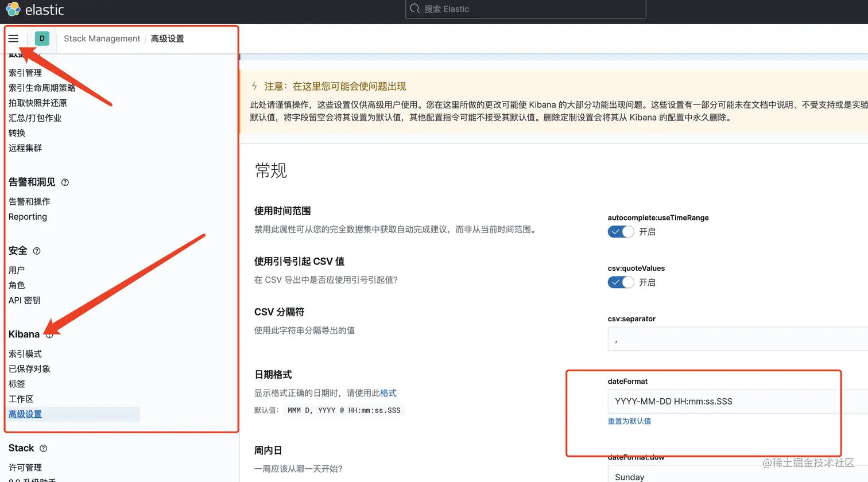The height and width of the screenshot is (482, 868).
Task: Focus the 搜索 Elastic search box
Action: (525, 9)
